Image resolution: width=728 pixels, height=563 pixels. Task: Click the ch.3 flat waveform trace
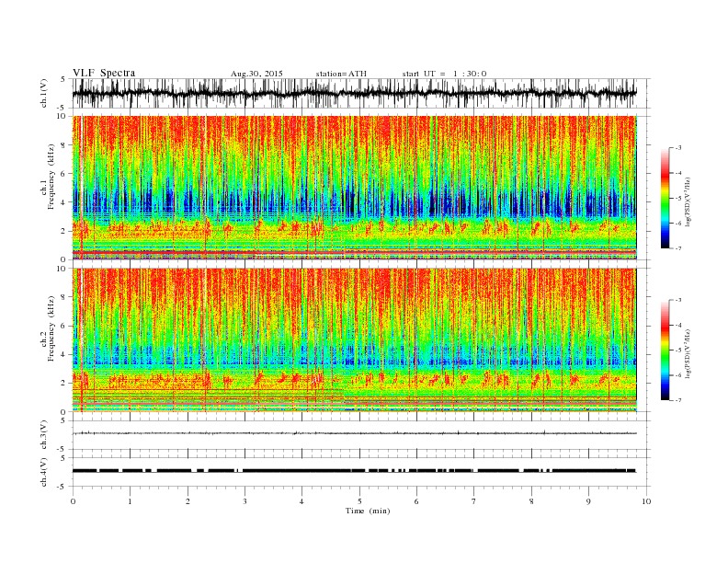click(x=354, y=433)
